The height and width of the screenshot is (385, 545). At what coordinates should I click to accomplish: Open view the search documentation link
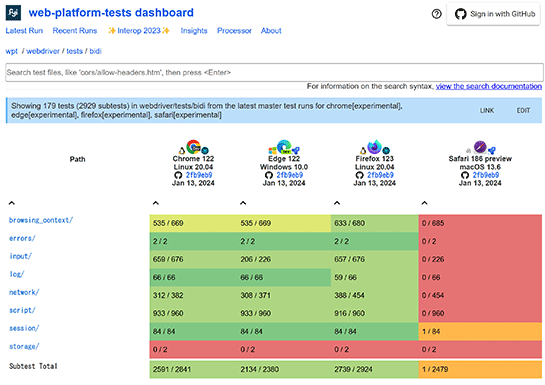489,86
